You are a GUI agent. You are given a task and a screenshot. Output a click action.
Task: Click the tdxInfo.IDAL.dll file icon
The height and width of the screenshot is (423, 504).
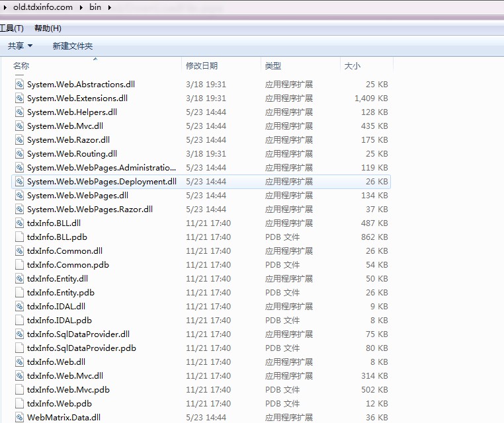(20, 306)
